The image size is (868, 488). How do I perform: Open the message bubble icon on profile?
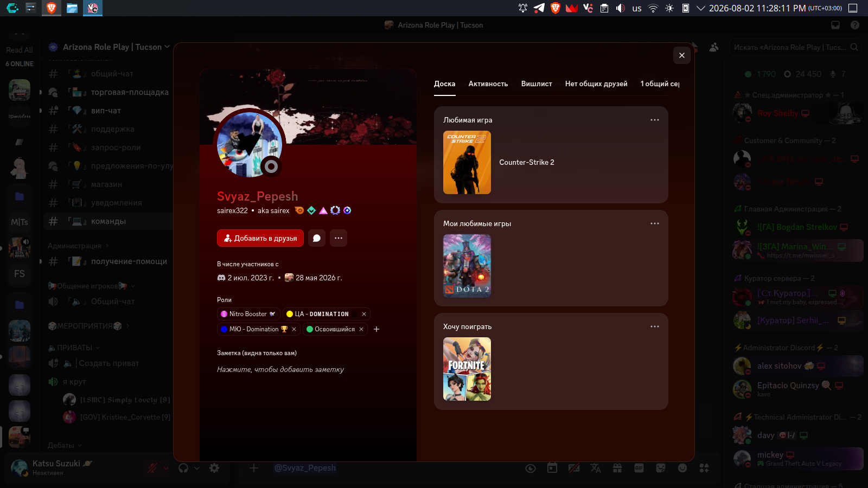317,238
